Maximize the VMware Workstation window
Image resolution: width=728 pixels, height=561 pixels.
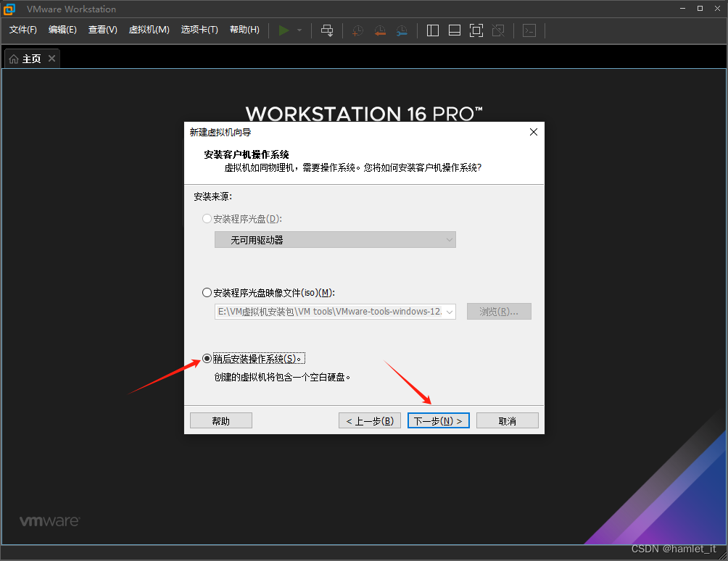tap(700, 9)
